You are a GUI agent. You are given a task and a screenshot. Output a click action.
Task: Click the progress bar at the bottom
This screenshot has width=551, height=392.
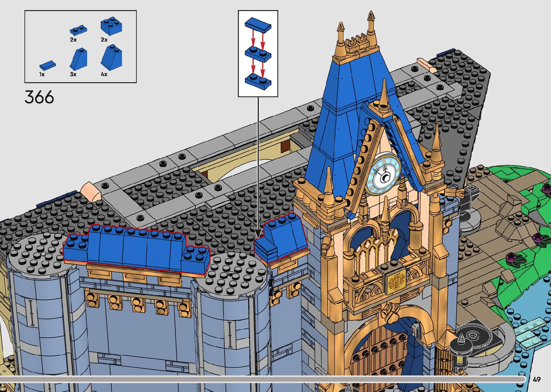[x=263, y=379]
